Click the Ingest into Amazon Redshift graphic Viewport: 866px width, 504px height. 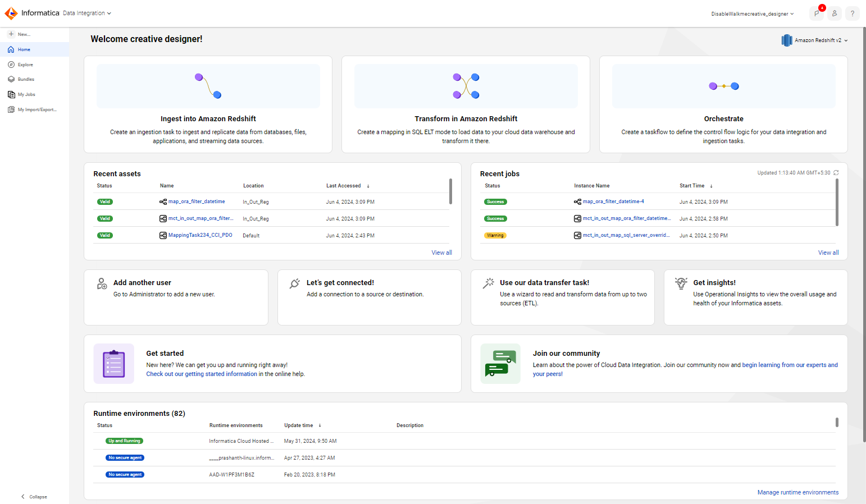[x=208, y=86]
